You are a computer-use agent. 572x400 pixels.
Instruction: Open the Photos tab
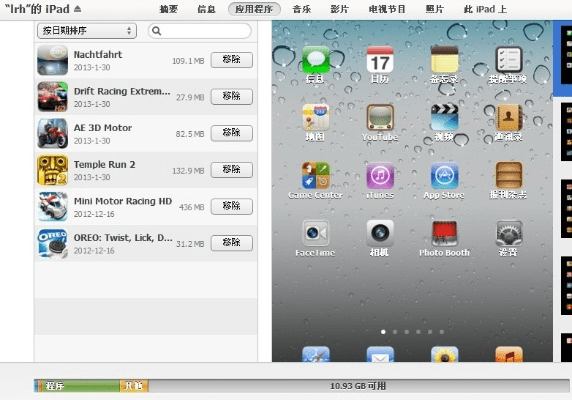[435, 9]
